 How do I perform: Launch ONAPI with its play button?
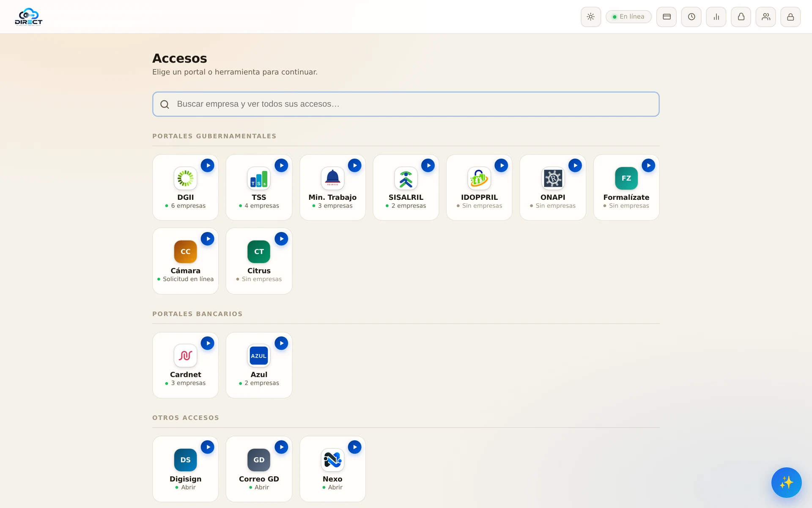(x=575, y=166)
